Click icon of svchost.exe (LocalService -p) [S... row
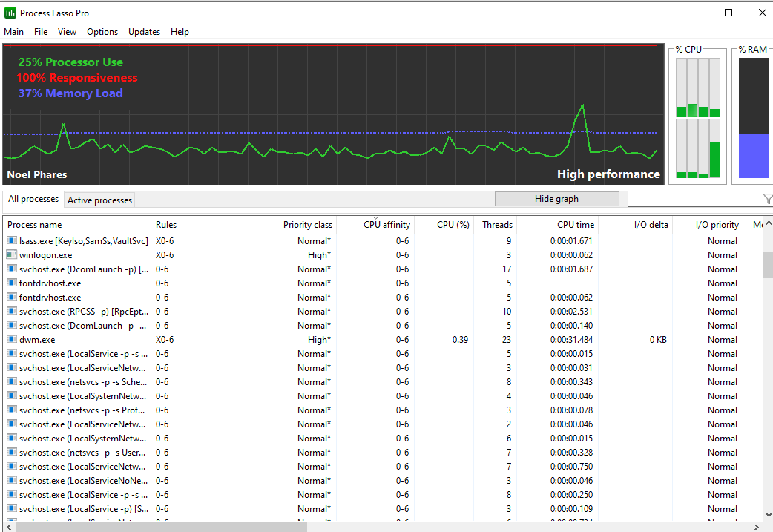 click(x=12, y=508)
